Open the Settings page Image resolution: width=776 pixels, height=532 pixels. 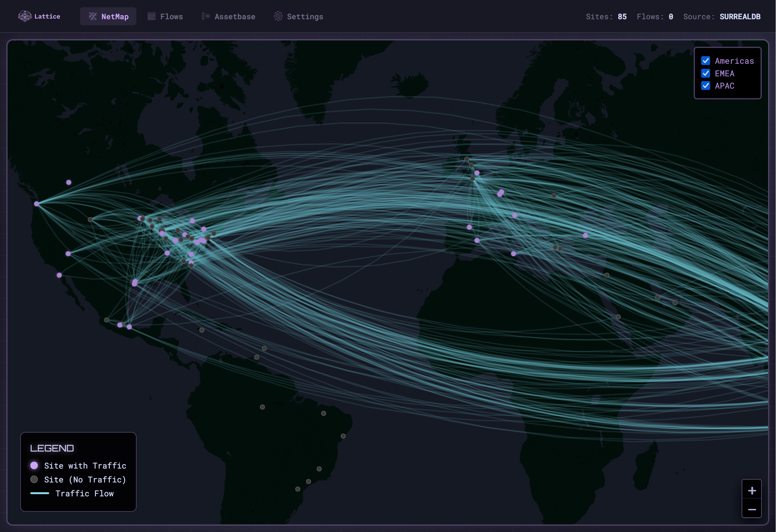pos(305,16)
